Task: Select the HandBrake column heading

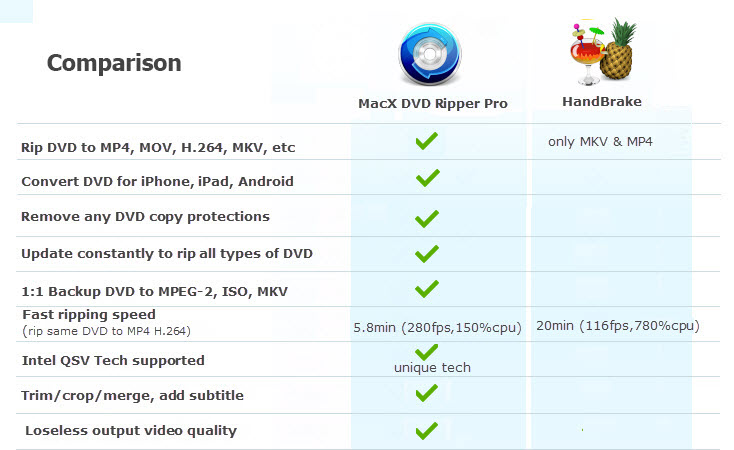Action: click(x=602, y=102)
